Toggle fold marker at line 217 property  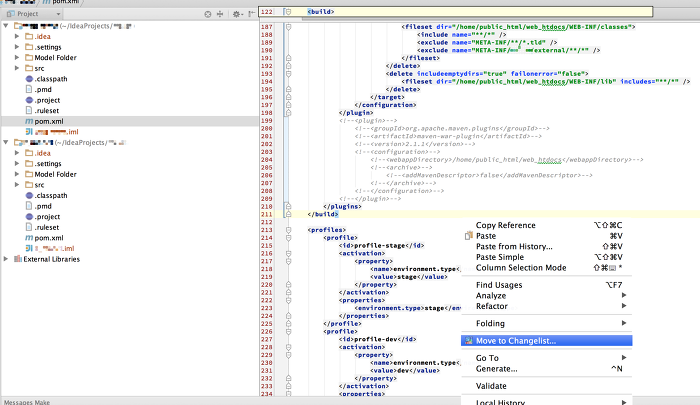pos(288,261)
